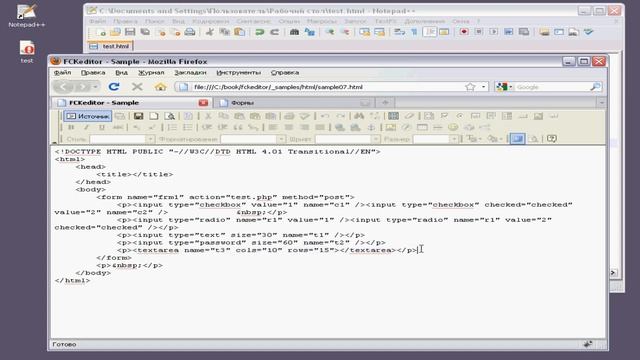Toggle Strikethrough formatting in FCKeditor

click(118, 128)
